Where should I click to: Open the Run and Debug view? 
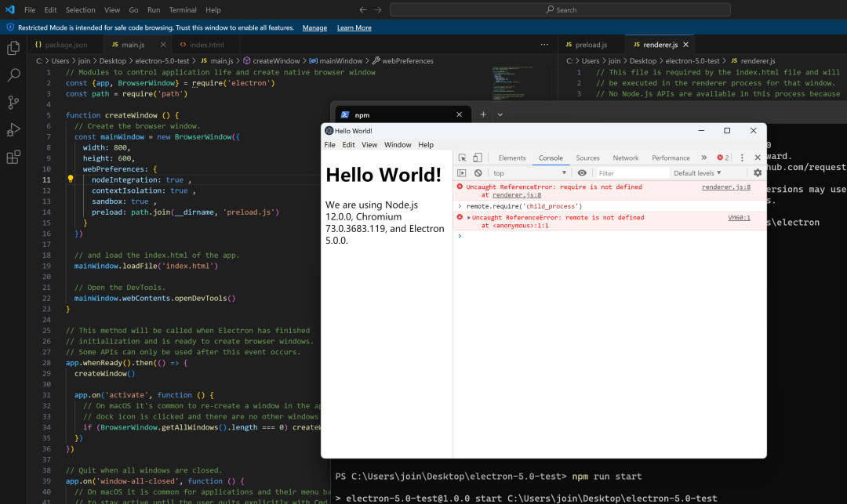point(13,130)
